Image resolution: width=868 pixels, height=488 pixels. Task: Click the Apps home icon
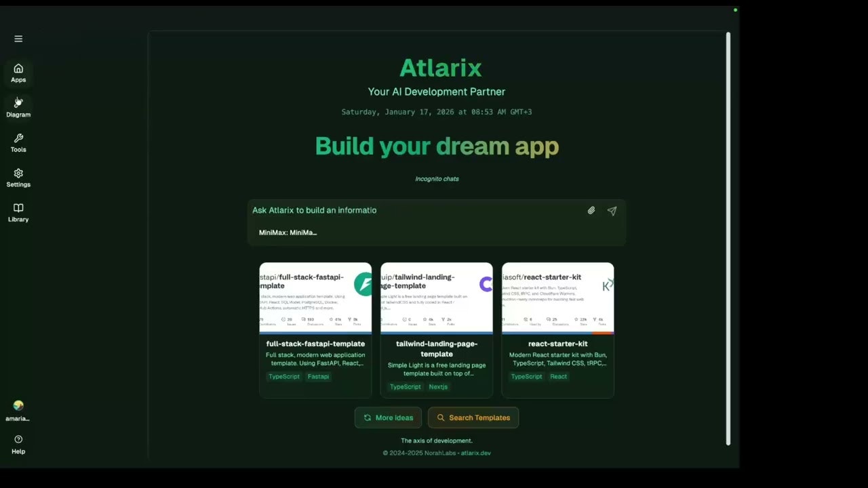[x=18, y=72]
